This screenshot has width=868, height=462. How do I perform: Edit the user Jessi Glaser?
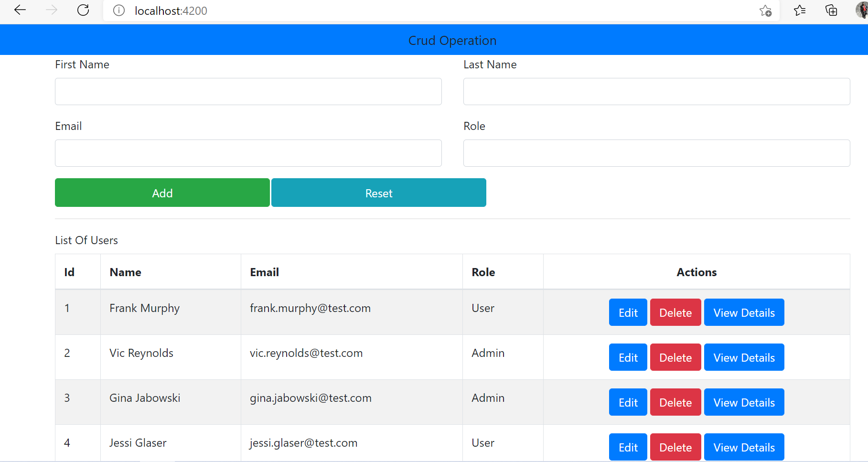[x=627, y=447]
